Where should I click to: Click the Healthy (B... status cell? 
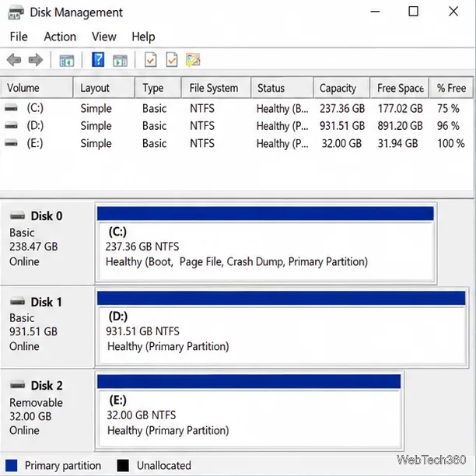coord(282,109)
